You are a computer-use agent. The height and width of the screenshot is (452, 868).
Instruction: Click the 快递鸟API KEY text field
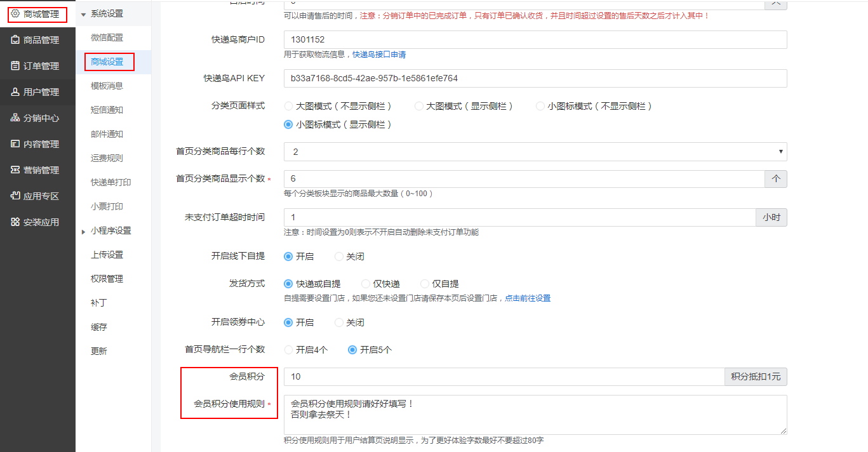(x=535, y=78)
